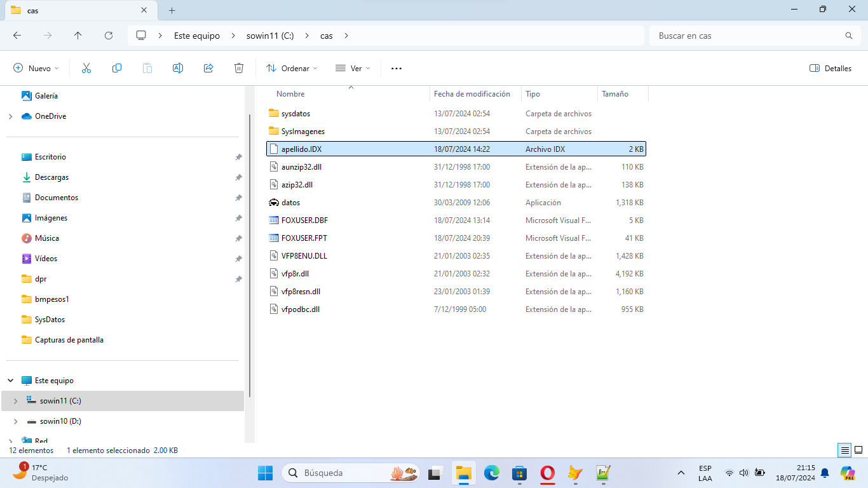Open the three-dots more options menu

point(397,68)
